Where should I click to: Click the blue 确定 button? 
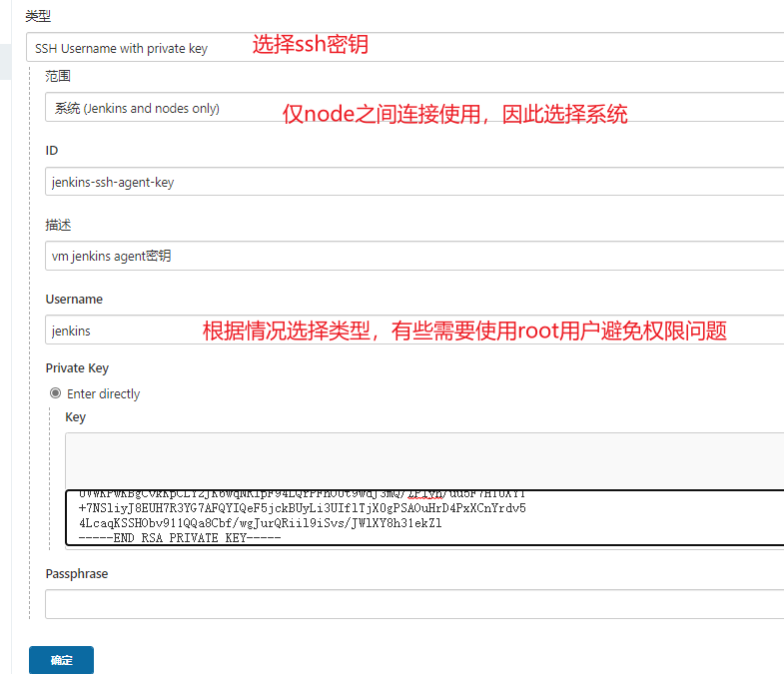pos(61,660)
